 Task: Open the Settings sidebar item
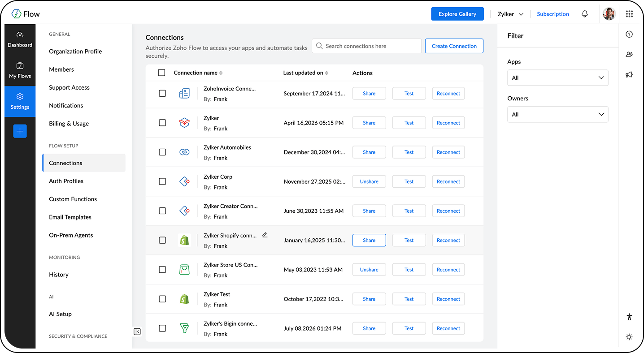tap(20, 102)
